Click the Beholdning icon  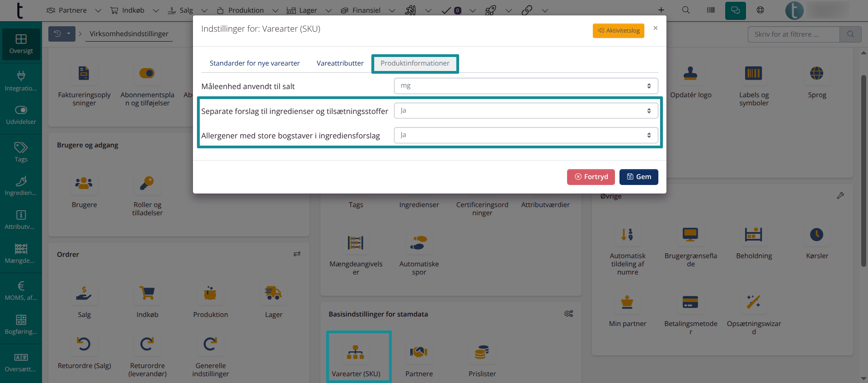point(754,235)
